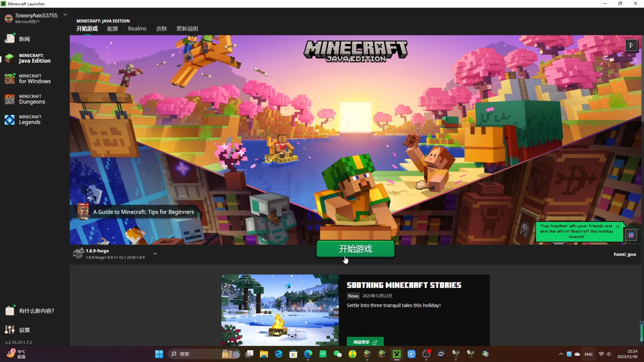Viewport: 644px width, 362px height.
Task: Open the Soothing Minecraft Stories thumbnail
Action: (x=280, y=310)
